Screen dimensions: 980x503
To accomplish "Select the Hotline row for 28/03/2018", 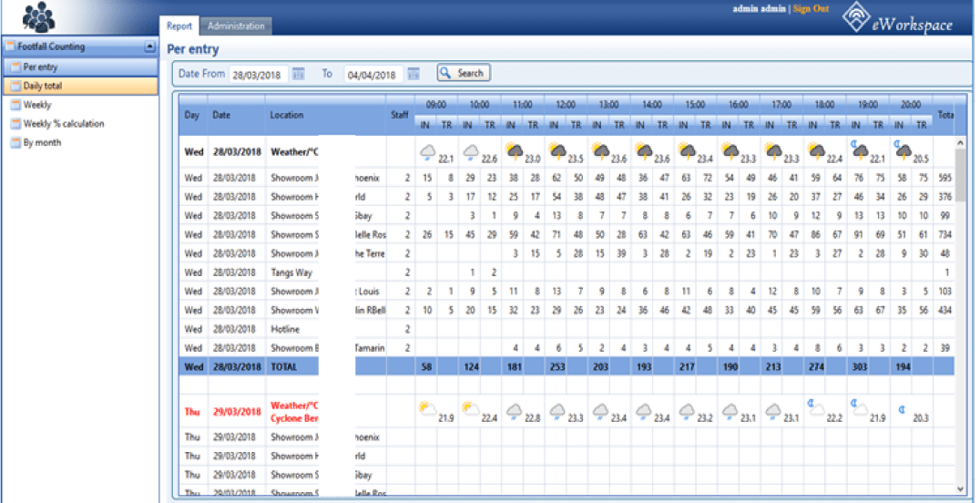I will pyautogui.click(x=567, y=329).
